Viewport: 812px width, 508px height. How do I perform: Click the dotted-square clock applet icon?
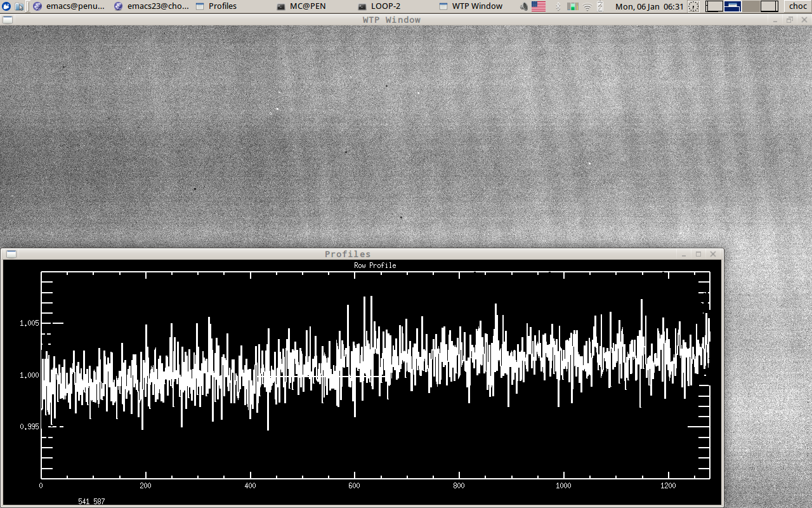693,6
